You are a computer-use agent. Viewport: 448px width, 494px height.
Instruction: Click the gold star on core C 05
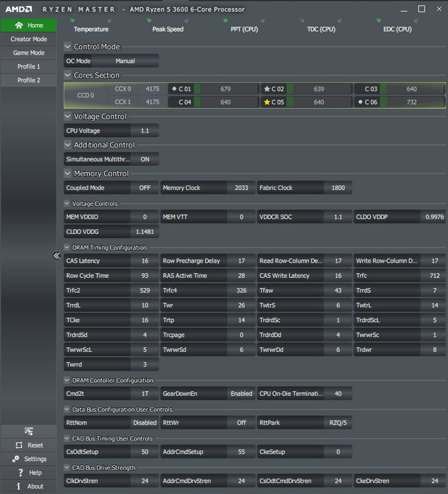pos(267,102)
